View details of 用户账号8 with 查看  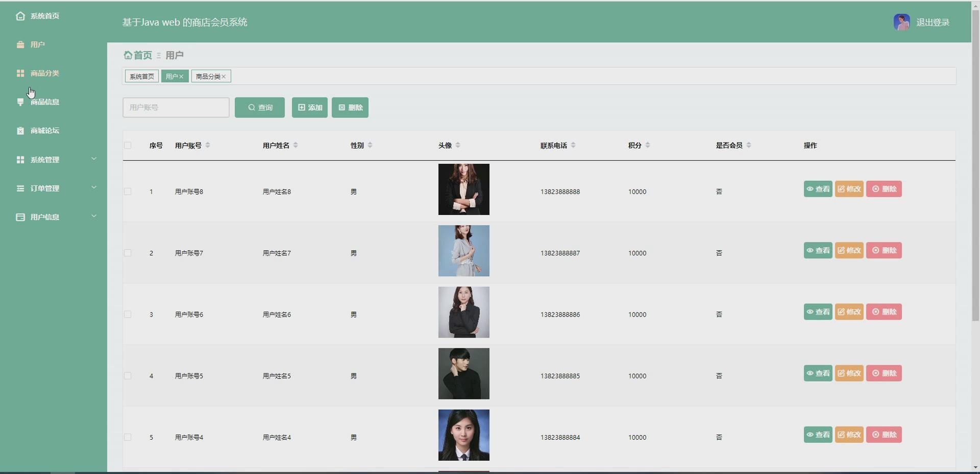click(x=818, y=189)
